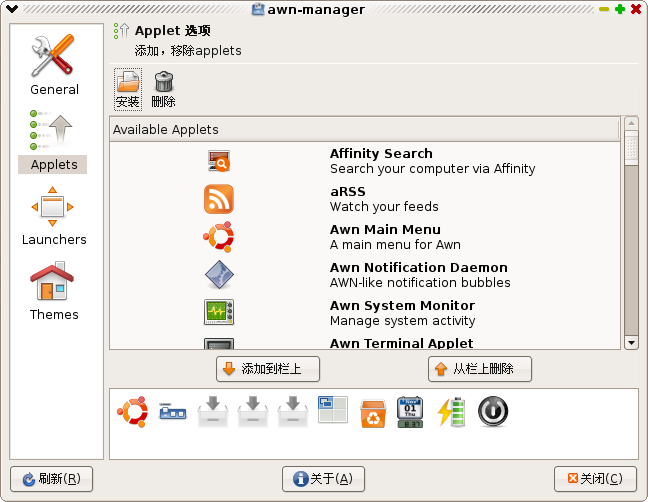Image resolution: width=648 pixels, height=502 pixels.
Task: Select the Affinity Search applet icon
Action: pos(219,161)
